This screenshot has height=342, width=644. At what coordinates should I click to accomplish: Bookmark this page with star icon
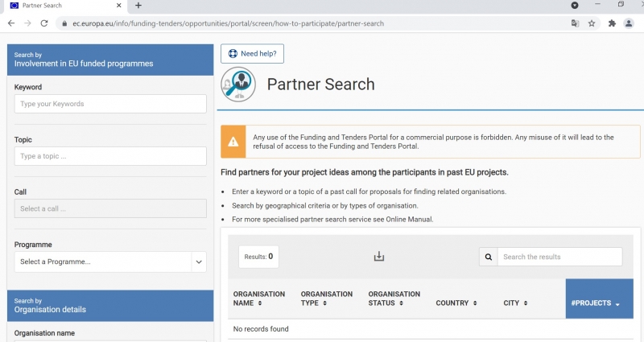592,23
